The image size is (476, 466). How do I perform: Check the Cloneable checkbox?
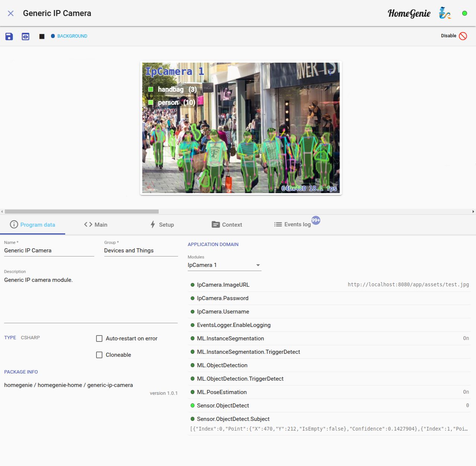click(99, 355)
